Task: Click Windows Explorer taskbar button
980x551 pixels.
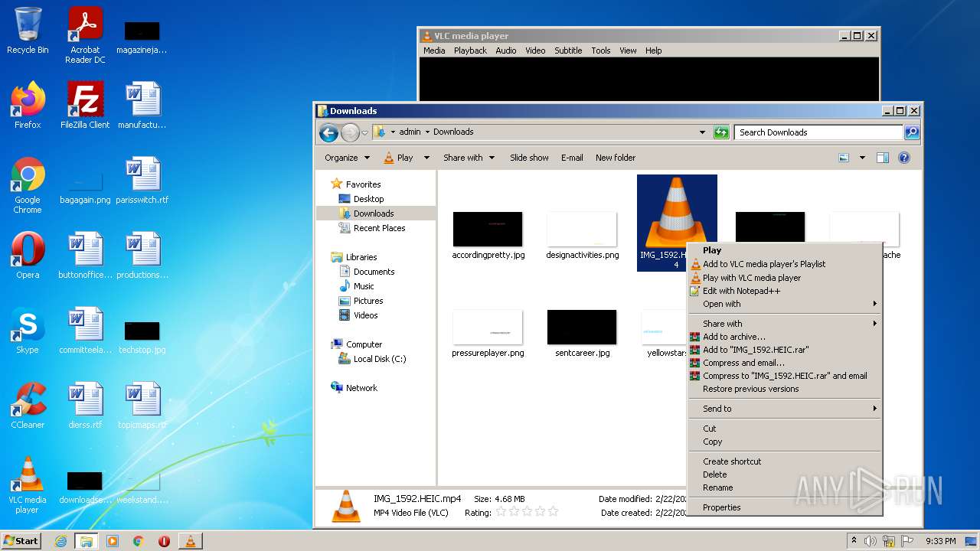Action: click(x=87, y=541)
